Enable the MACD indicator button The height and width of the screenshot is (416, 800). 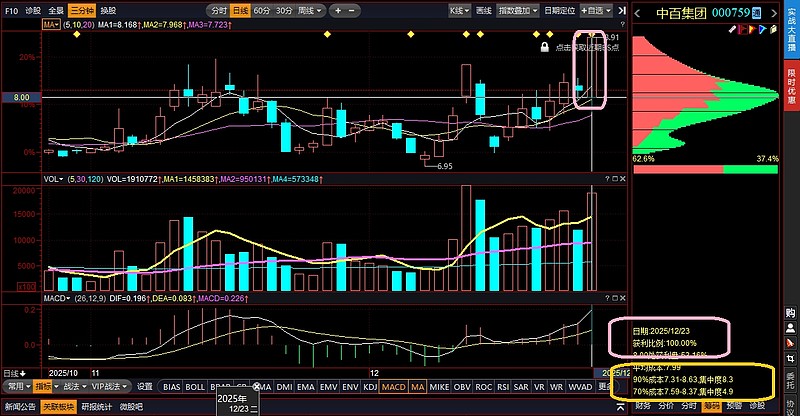[x=393, y=386]
